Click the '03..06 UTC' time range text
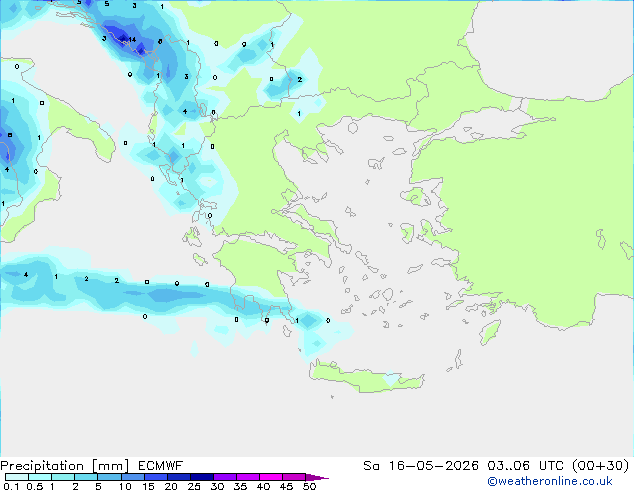This screenshot has height=490, width=634. click(x=525, y=466)
